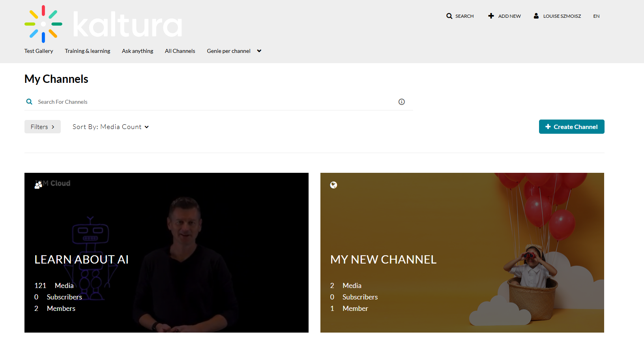The height and width of the screenshot is (346, 644).
Task: Open the header search magnifier icon
Action: [449, 16]
